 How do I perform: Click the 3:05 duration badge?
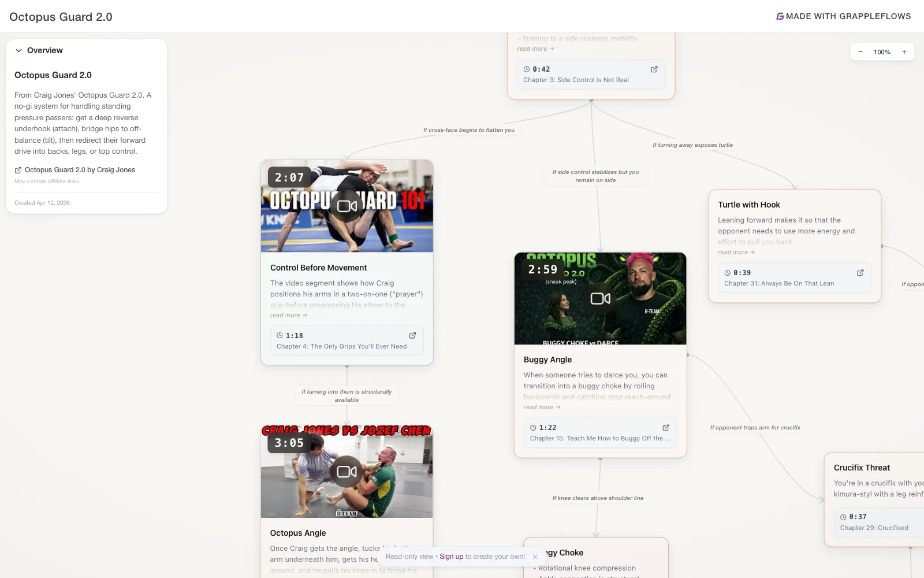(289, 443)
